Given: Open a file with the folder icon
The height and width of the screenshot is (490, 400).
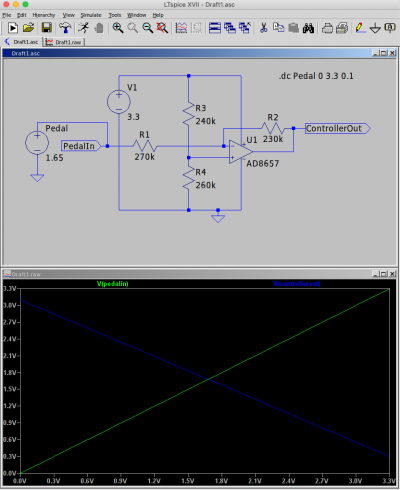Looking at the screenshot, I should (29, 28).
